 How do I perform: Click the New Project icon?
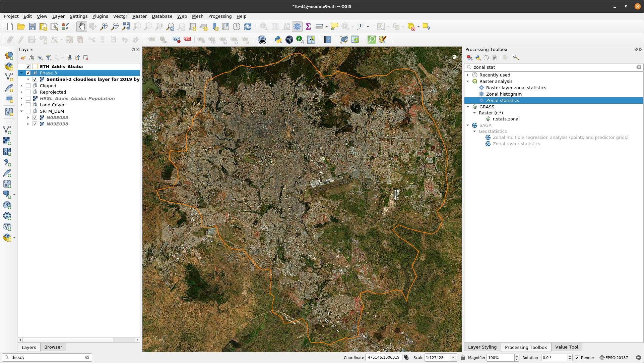10,27
